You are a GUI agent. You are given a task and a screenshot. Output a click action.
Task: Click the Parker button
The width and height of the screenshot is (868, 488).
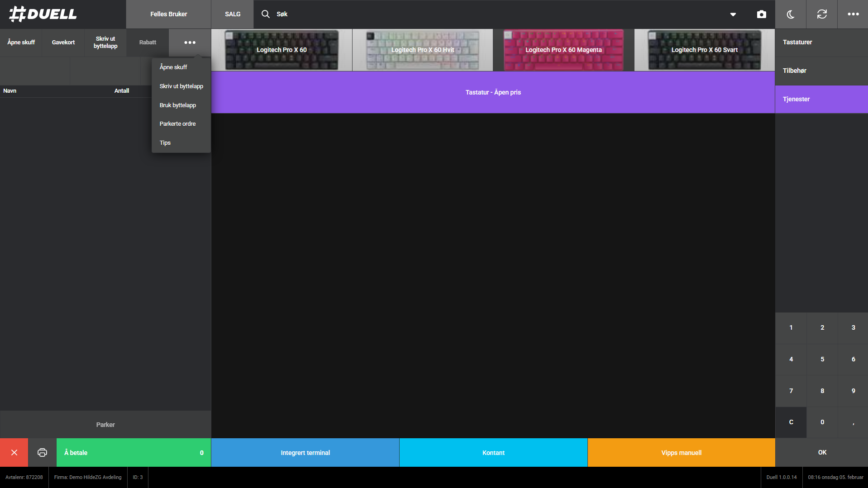pyautogui.click(x=105, y=425)
